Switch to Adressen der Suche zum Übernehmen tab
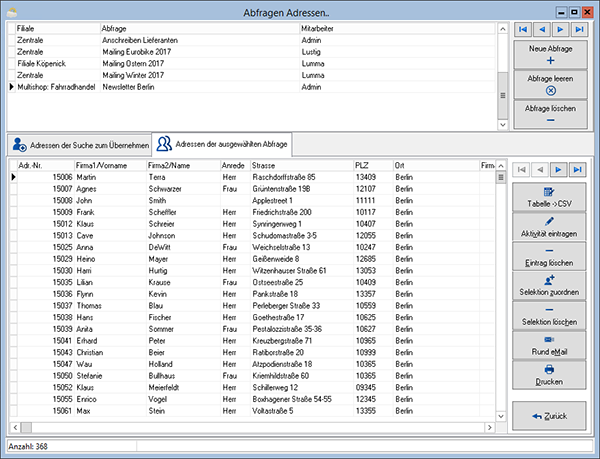 pyautogui.click(x=80, y=145)
